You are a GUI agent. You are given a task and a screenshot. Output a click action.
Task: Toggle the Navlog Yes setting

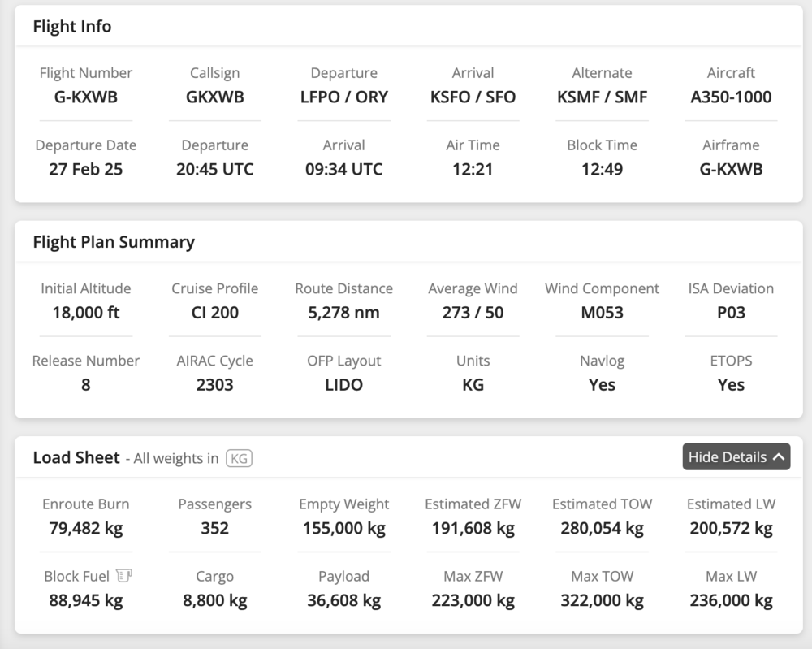[602, 384]
